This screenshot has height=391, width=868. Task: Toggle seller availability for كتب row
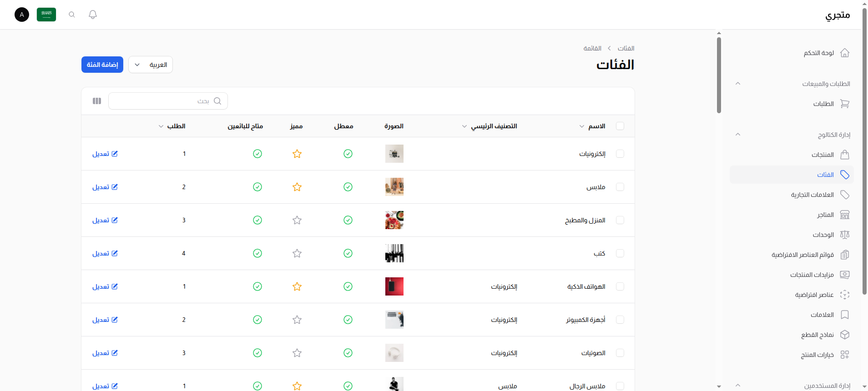tap(257, 253)
